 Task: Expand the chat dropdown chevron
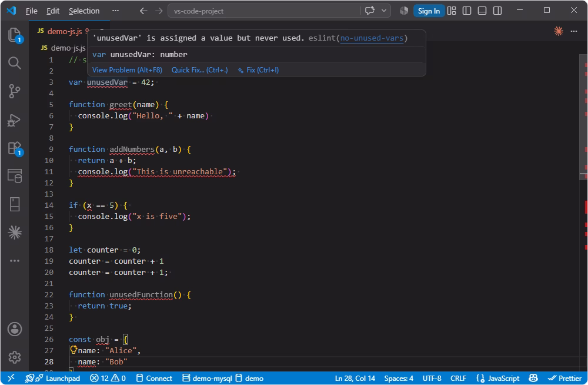click(x=384, y=11)
